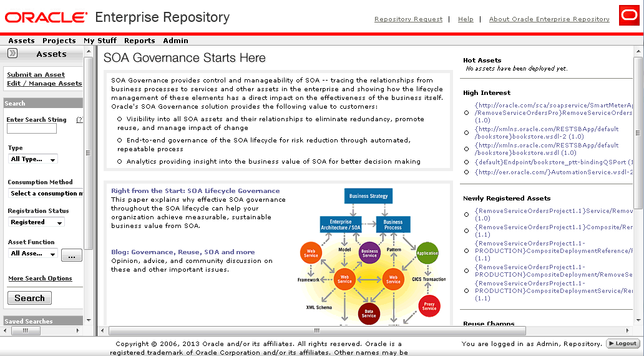
Task: Click down arrow of sidebar vertical scrollbar
Action: click(x=89, y=320)
